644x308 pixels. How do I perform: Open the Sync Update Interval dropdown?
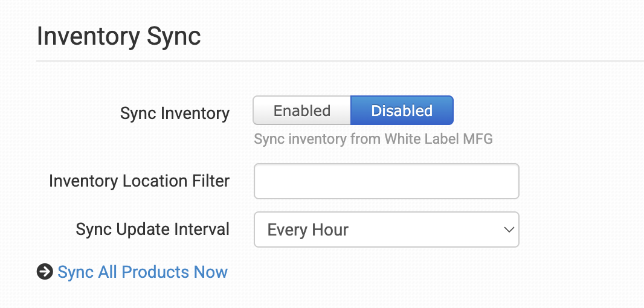point(386,229)
